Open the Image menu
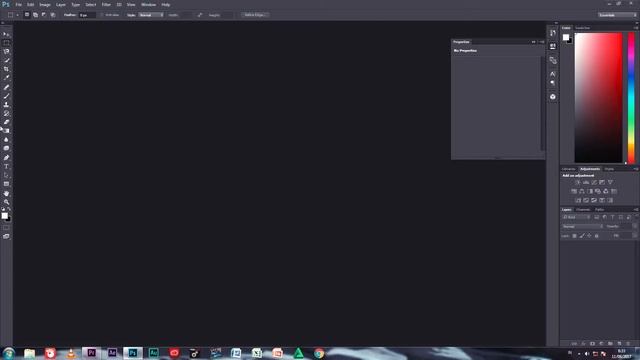Screen dimensions: 640x360 click(44, 4)
